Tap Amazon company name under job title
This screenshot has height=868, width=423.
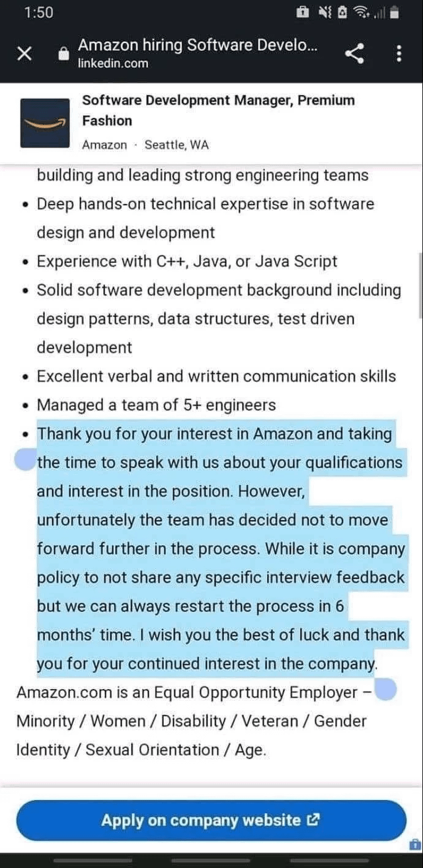pos(104,145)
